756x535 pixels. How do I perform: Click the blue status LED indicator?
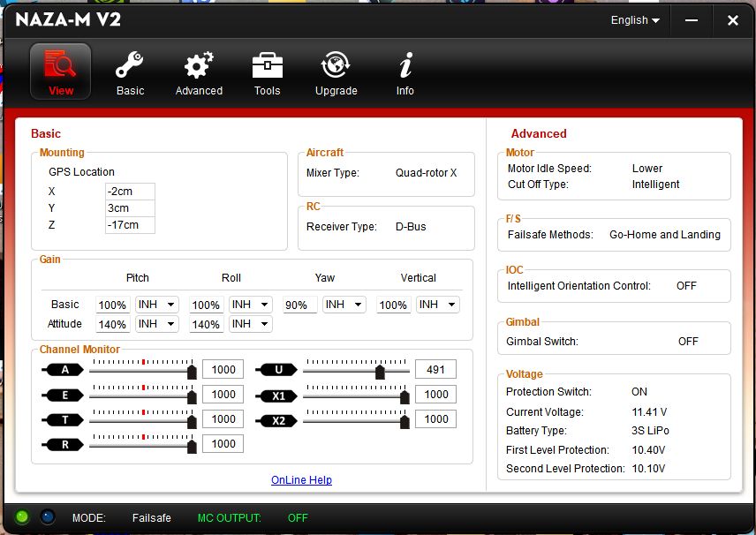(x=48, y=516)
